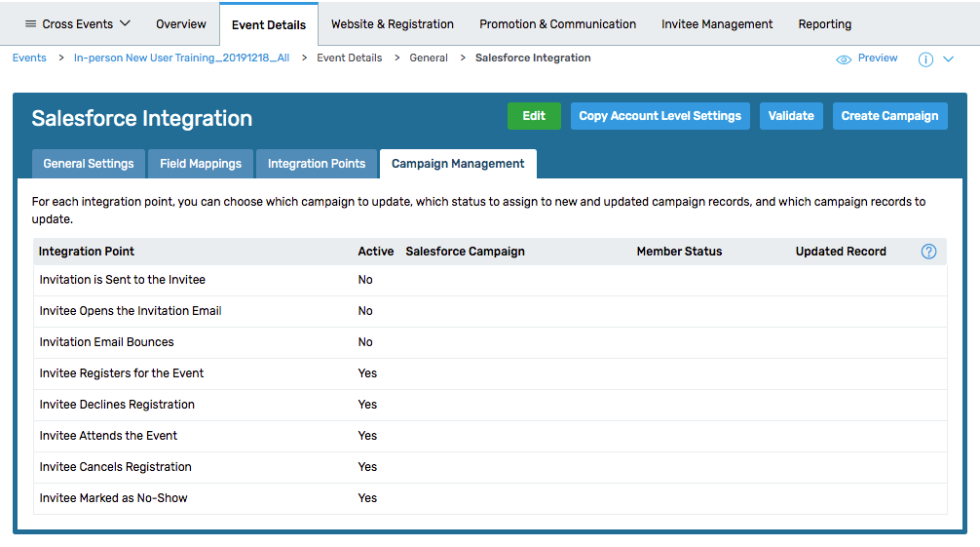
Task: Switch to Promotion & Communication tab
Action: (x=557, y=23)
